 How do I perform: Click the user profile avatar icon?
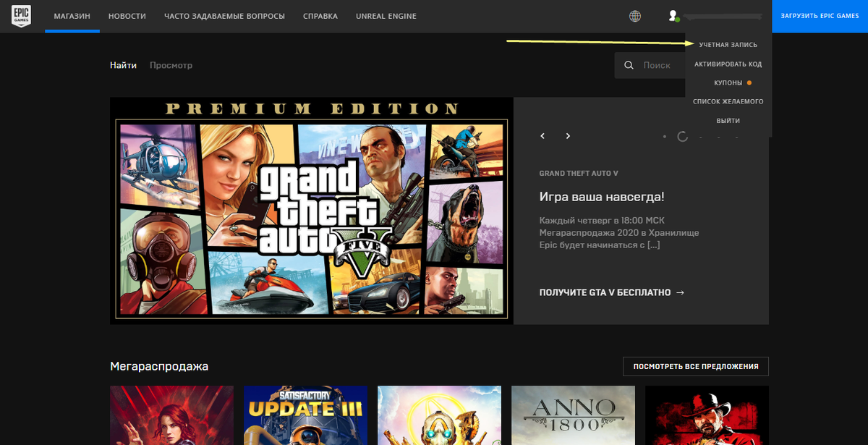pyautogui.click(x=673, y=16)
